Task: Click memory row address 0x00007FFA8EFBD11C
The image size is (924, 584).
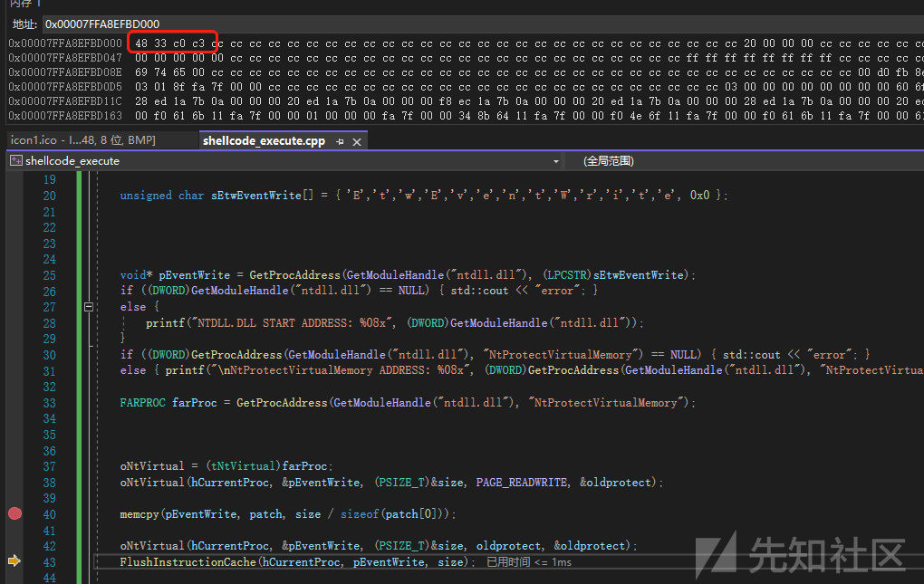Action: click(x=65, y=101)
